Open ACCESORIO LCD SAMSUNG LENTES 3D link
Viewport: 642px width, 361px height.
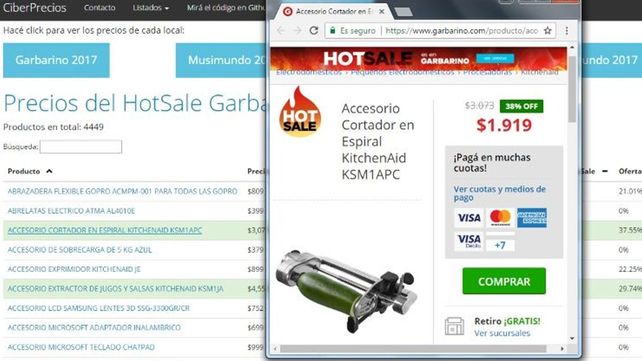pyautogui.click(x=99, y=308)
